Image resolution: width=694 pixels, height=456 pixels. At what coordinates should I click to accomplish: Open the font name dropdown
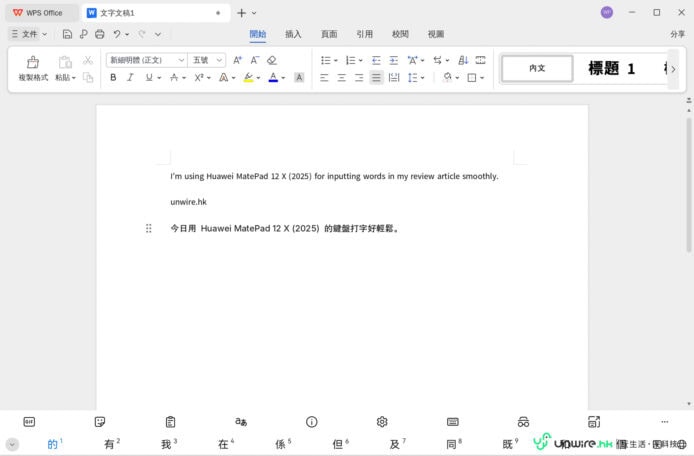point(181,60)
